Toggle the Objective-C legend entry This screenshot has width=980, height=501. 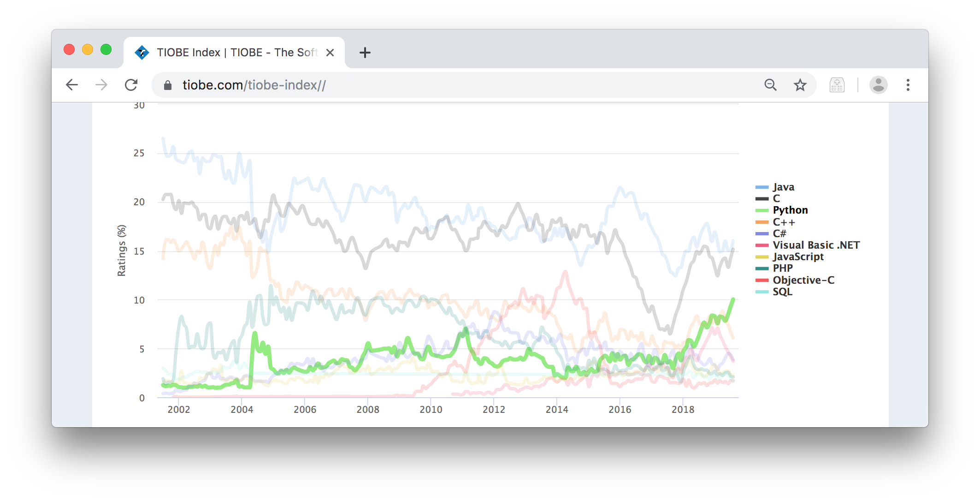pos(795,280)
